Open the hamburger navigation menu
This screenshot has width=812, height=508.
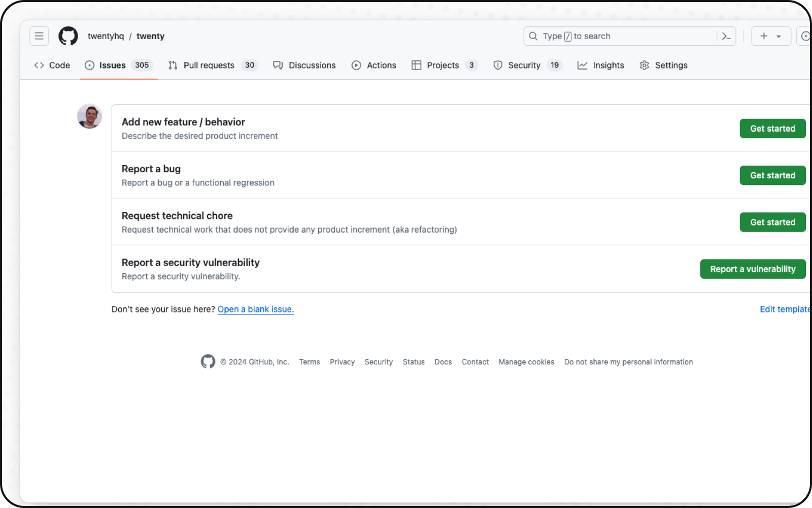tap(39, 36)
